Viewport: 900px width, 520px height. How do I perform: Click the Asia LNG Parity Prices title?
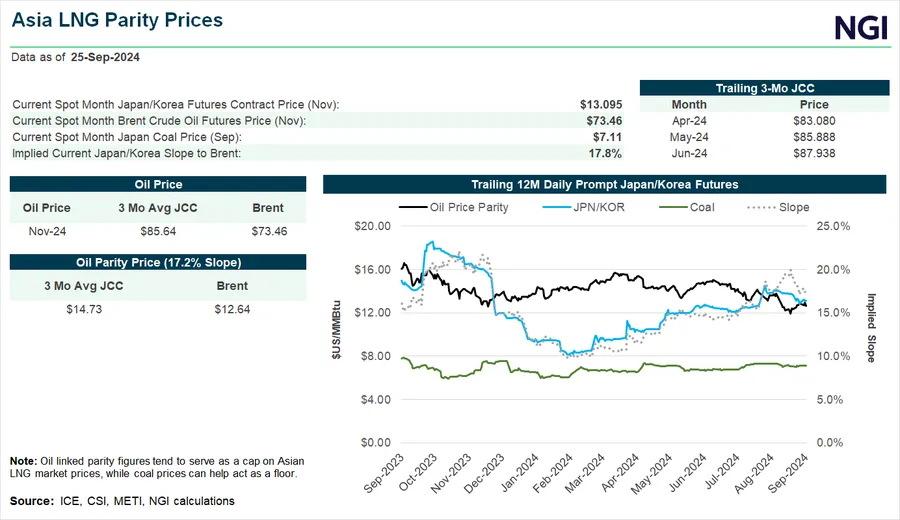pos(117,20)
